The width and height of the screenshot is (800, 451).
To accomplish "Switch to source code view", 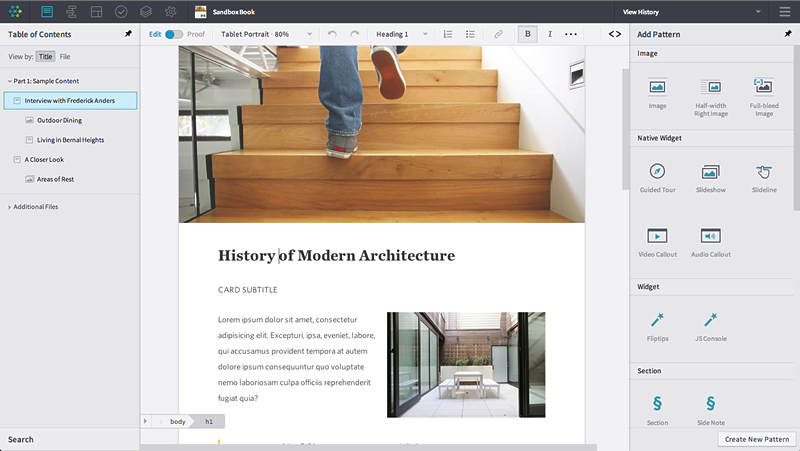I will (x=615, y=34).
